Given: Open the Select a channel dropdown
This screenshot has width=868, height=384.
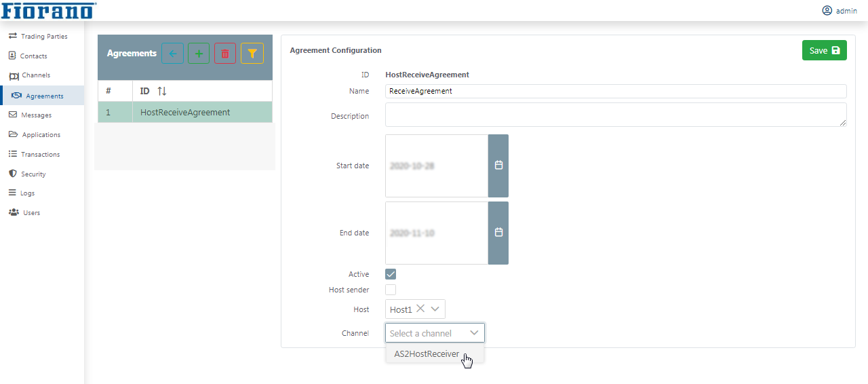Looking at the screenshot, I should [435, 333].
